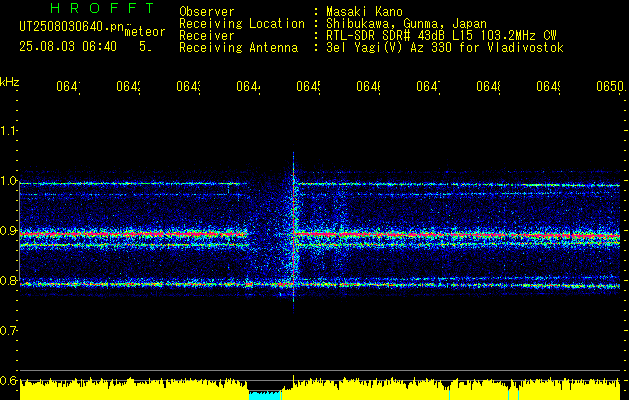Click the 0.6 frequency axis label
This screenshot has height=400, width=629.
(8, 380)
